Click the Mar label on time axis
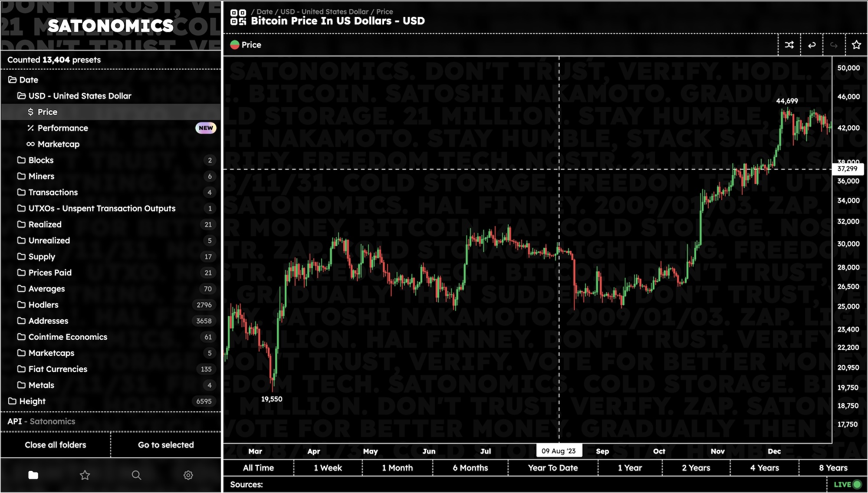This screenshot has width=868, height=493. click(x=255, y=451)
